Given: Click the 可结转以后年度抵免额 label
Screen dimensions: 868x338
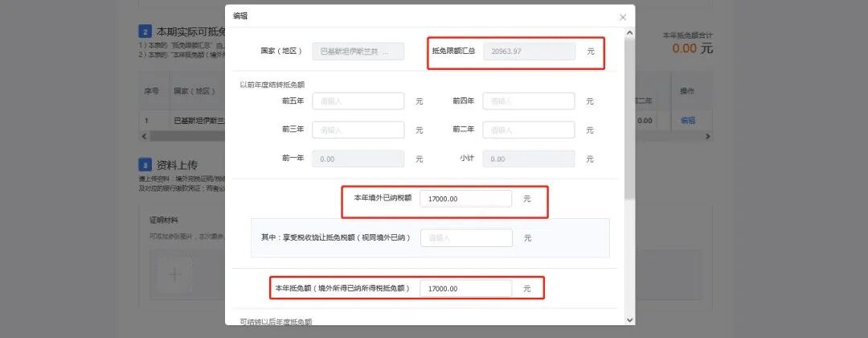Looking at the screenshot, I should click(x=276, y=321).
